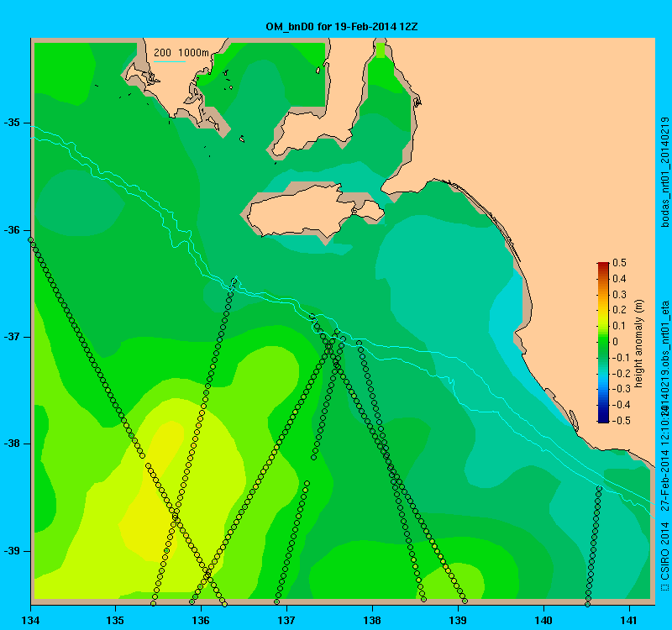Click the 0.4 color bar label

click(x=619, y=279)
